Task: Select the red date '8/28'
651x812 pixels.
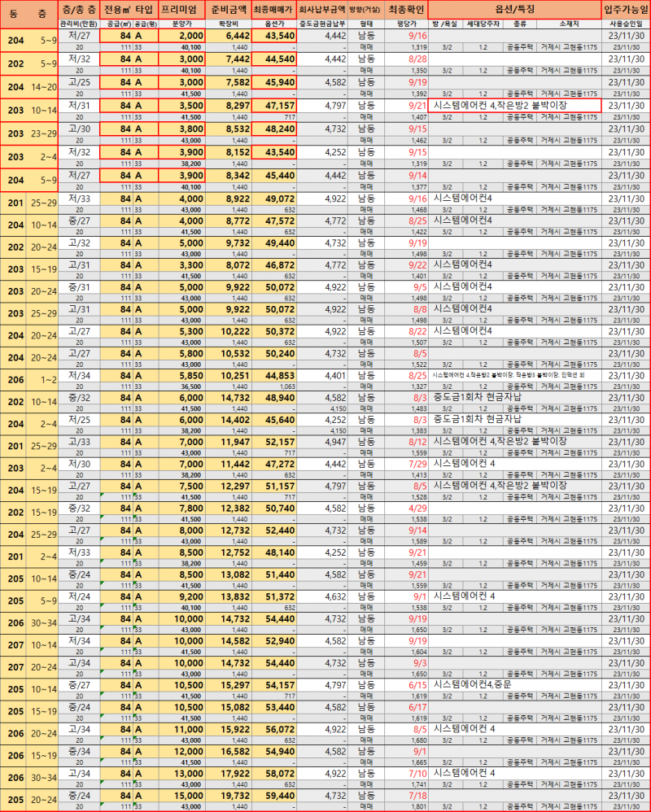Action: [x=417, y=59]
